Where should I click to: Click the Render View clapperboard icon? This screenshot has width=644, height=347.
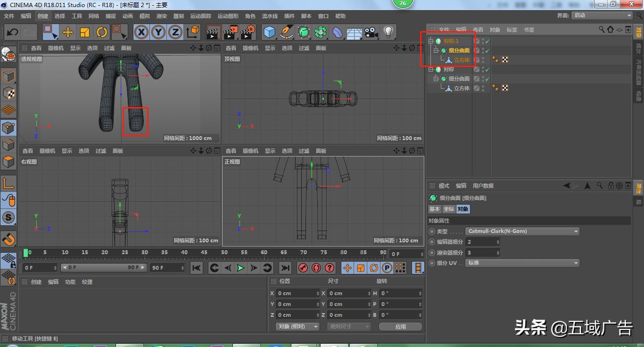pyautogui.click(x=213, y=32)
